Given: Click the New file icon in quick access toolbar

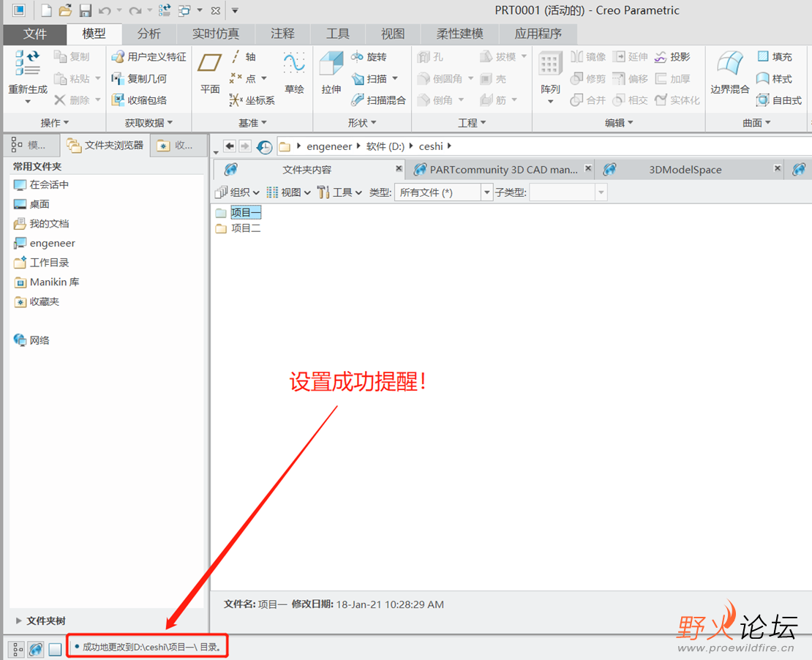Looking at the screenshot, I should coord(47,10).
